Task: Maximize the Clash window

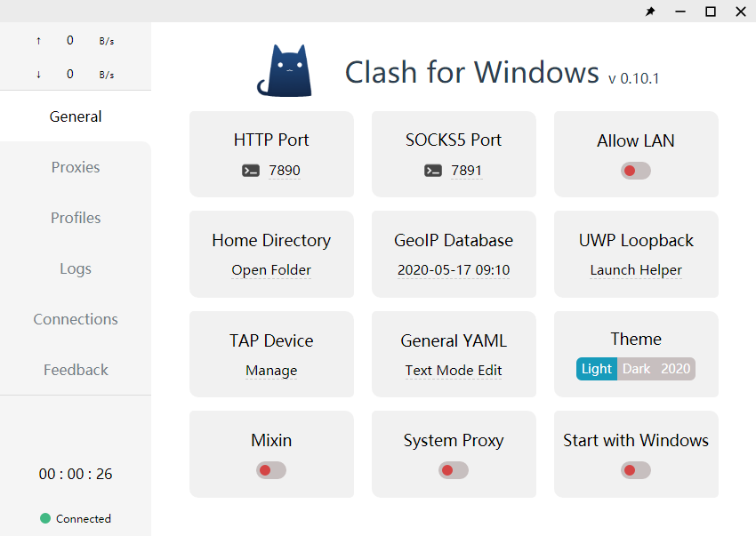Action: 711,12
